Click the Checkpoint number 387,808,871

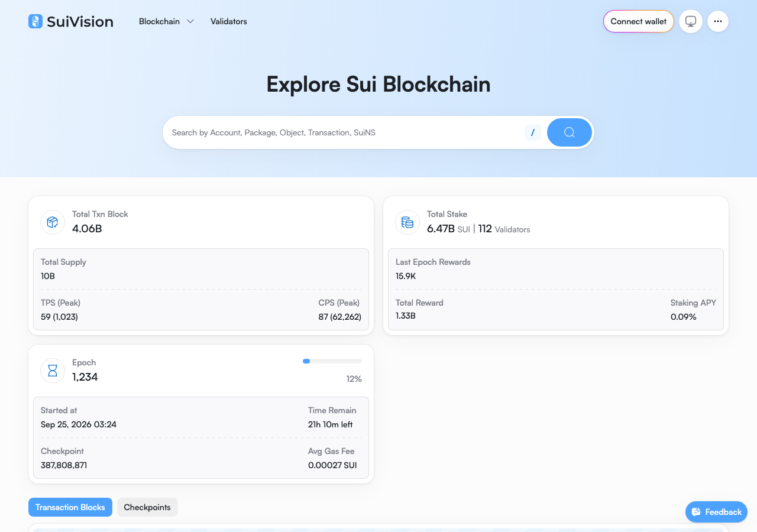pos(64,465)
